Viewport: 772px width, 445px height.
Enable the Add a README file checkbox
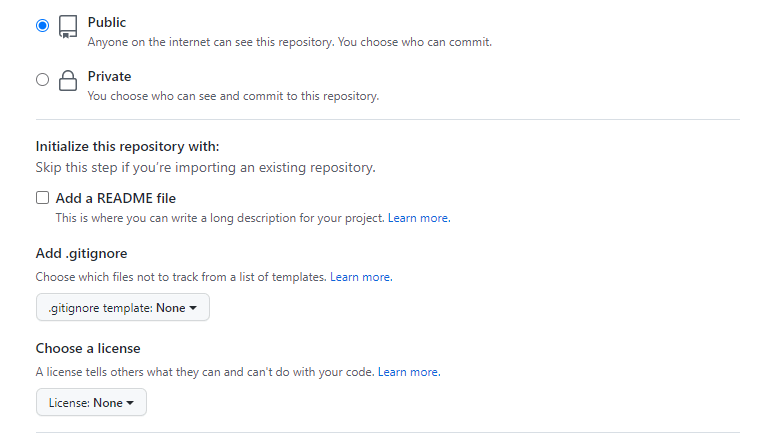42,198
